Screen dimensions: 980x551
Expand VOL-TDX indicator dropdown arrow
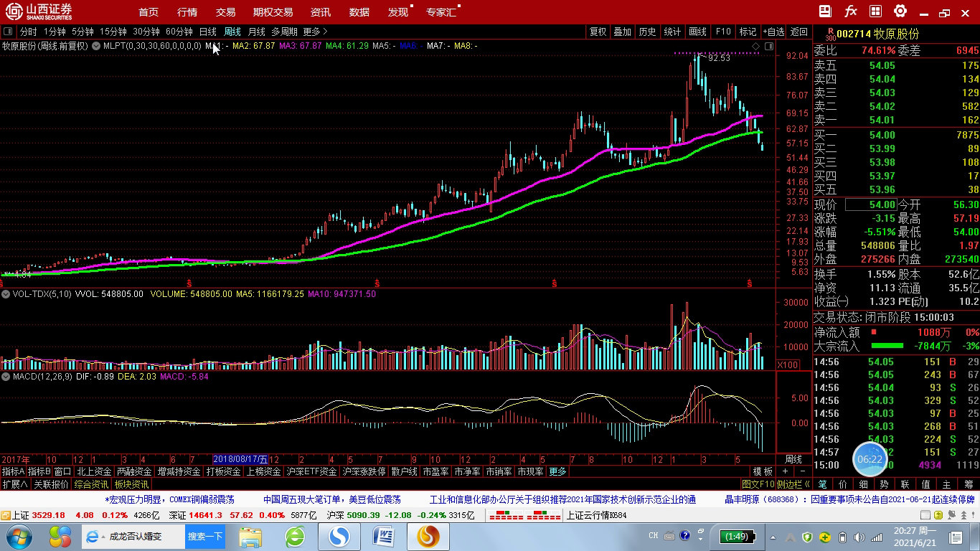pos(6,294)
